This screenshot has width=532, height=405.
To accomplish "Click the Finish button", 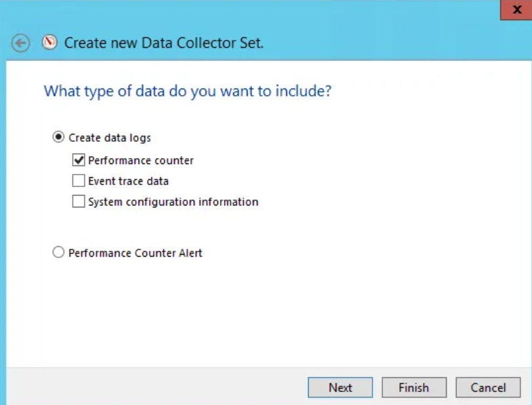I will (x=414, y=387).
